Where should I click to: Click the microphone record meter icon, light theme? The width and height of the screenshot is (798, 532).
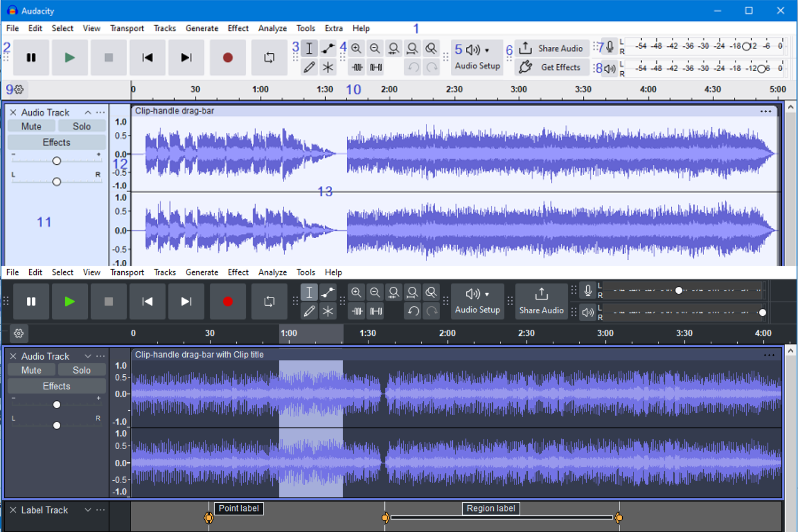(610, 47)
